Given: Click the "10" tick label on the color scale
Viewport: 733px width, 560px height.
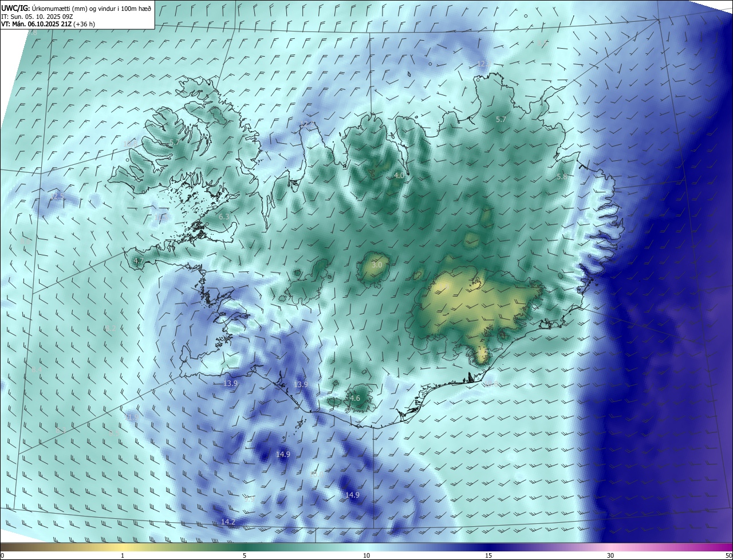Looking at the screenshot, I should coord(366,555).
